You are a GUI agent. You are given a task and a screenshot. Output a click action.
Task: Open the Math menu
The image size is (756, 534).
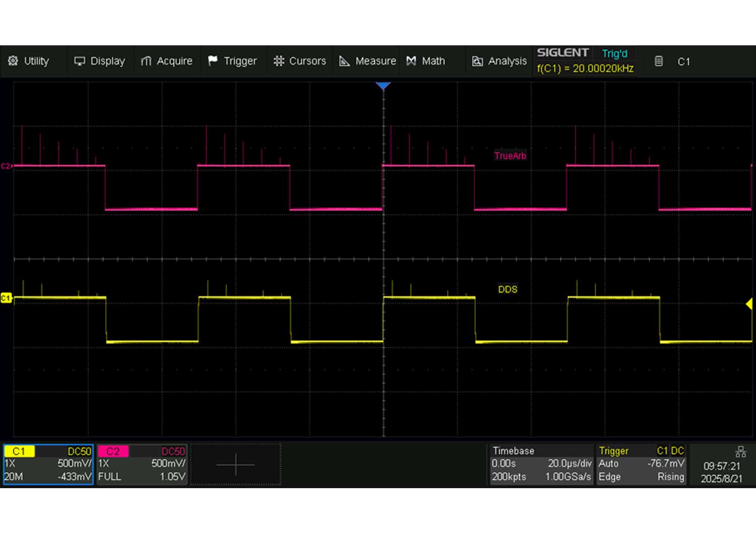click(426, 61)
